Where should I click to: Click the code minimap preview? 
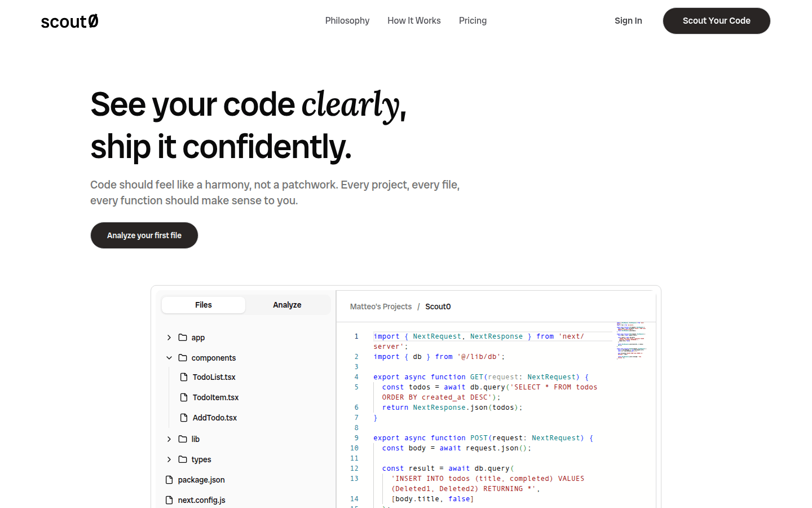pyautogui.click(x=631, y=340)
